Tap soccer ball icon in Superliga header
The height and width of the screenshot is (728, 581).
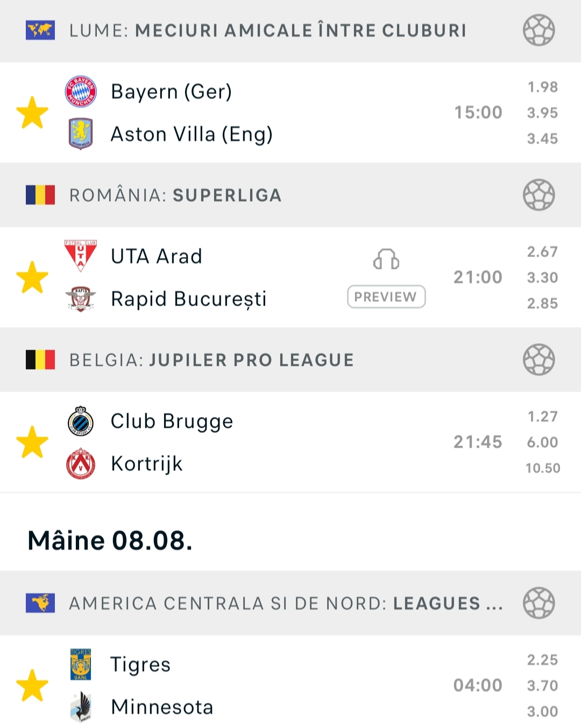tap(539, 195)
